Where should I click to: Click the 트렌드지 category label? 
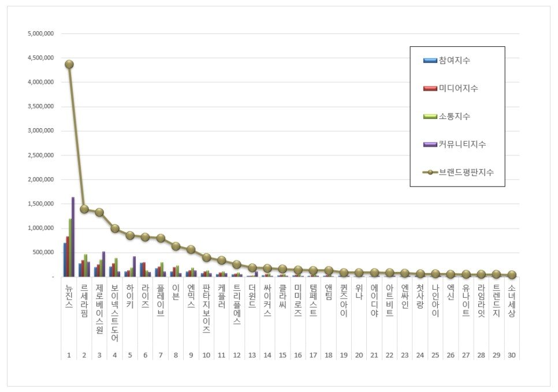(x=496, y=300)
